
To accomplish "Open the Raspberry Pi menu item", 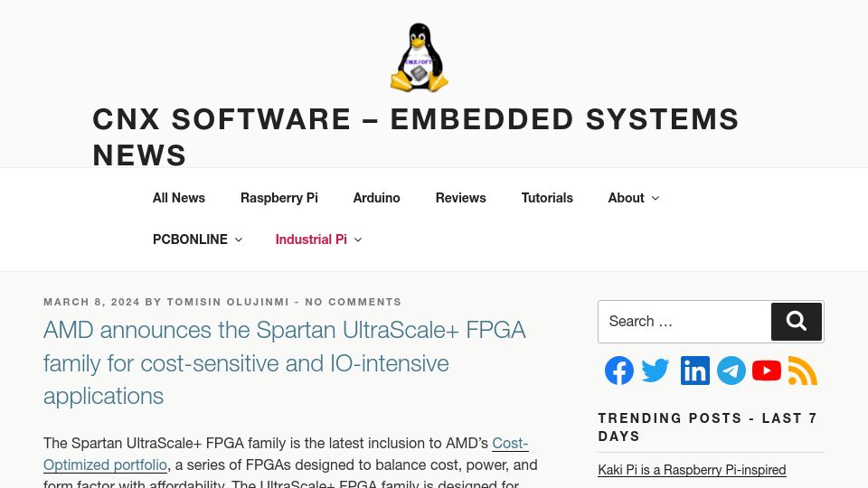I will (x=279, y=198).
